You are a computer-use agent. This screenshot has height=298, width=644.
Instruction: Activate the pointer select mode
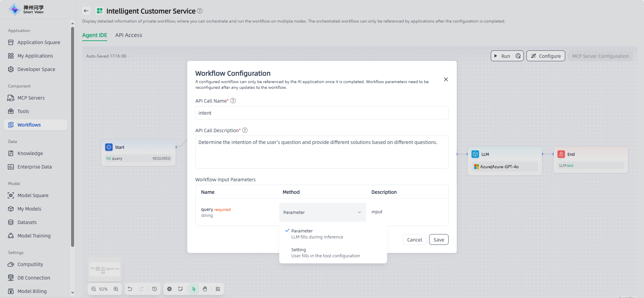point(194,289)
